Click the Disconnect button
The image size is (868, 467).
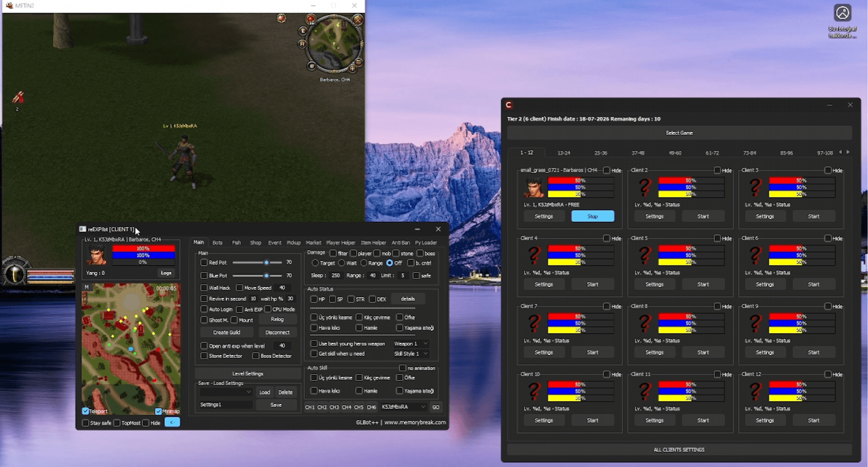pos(277,332)
